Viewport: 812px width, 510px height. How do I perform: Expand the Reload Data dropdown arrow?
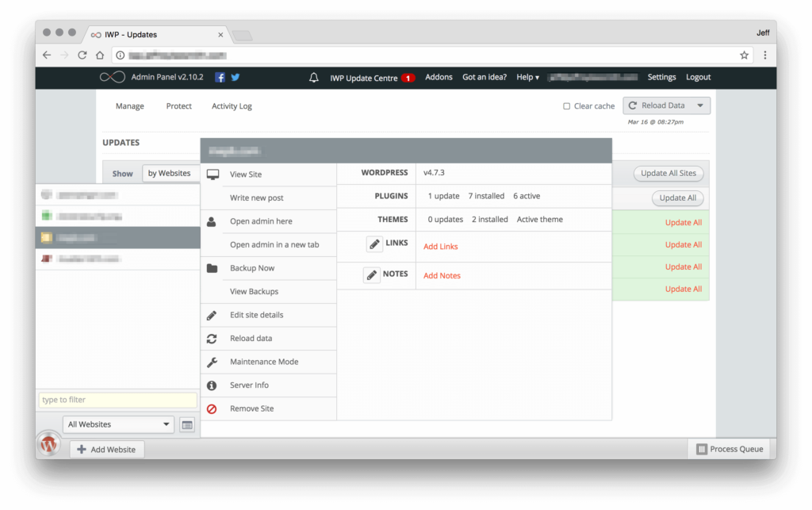(x=700, y=105)
